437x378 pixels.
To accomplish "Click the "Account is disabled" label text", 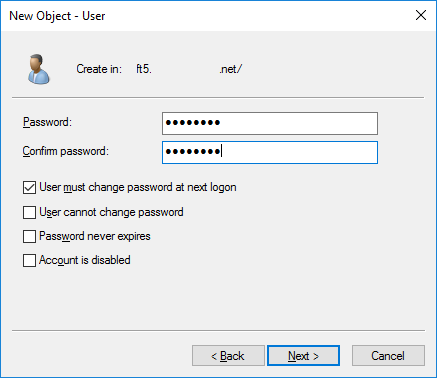I will pos(85,260).
